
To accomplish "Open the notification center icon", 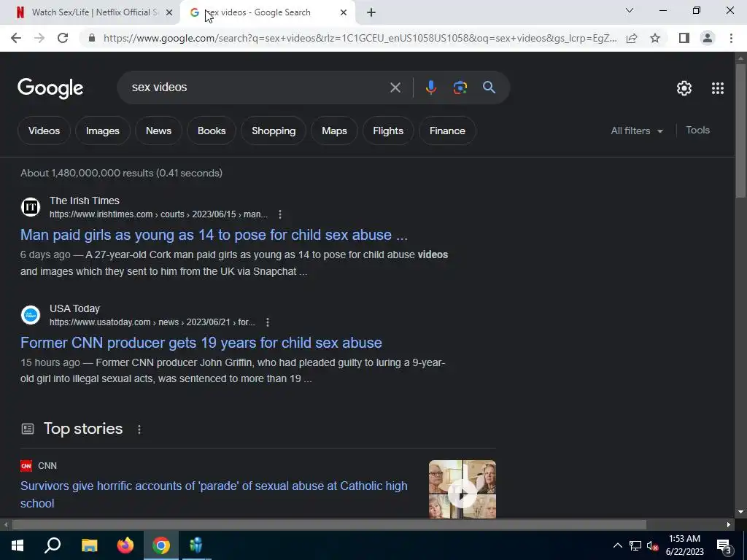I will point(724,546).
